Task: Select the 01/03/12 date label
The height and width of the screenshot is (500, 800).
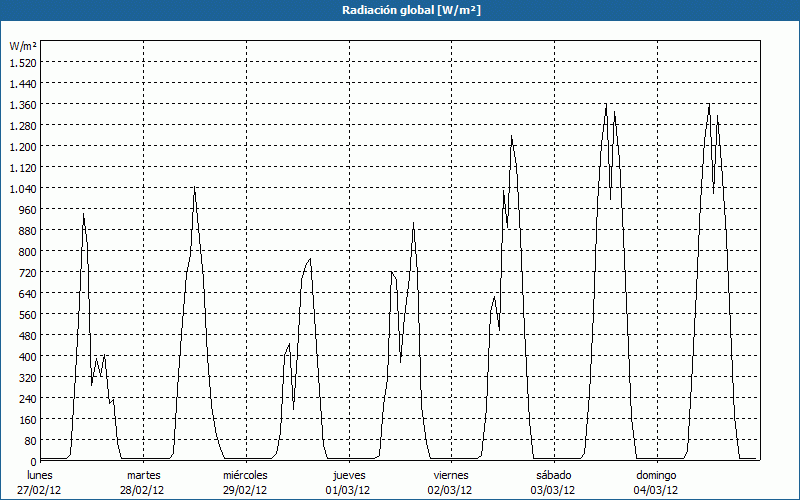Action: [347, 490]
